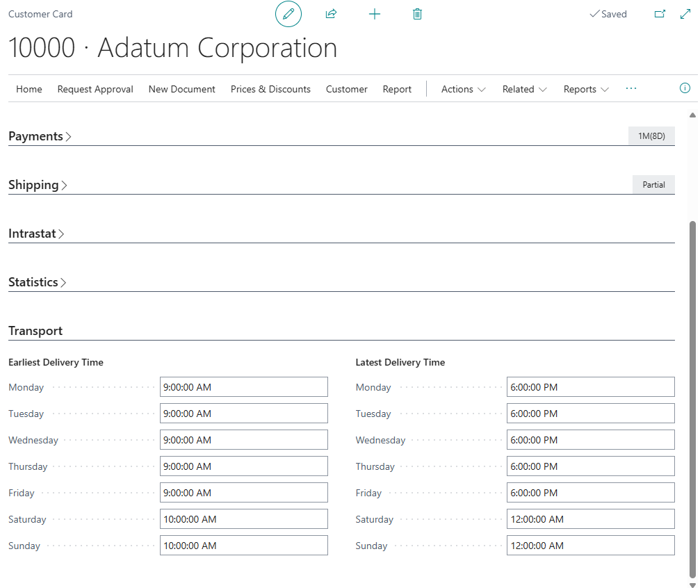This screenshot has height=588, width=700.
Task: Open the Reports dropdown menu
Action: pos(586,89)
